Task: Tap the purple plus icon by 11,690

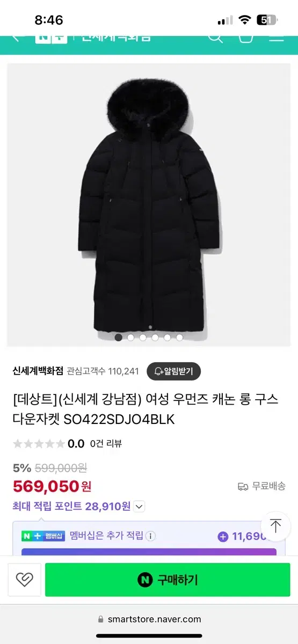Action: (223, 536)
